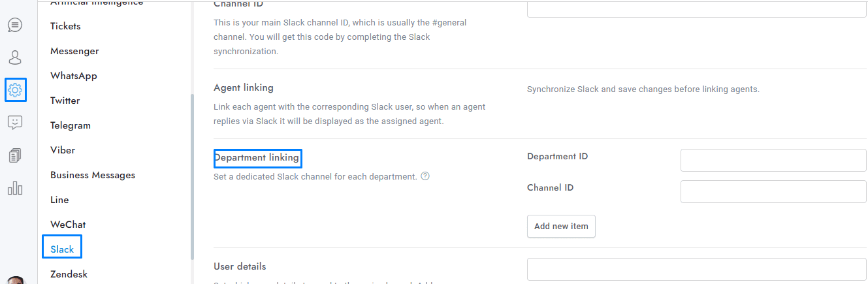The image size is (868, 284).
Task: Select the Tickets settings tab
Action: click(65, 26)
